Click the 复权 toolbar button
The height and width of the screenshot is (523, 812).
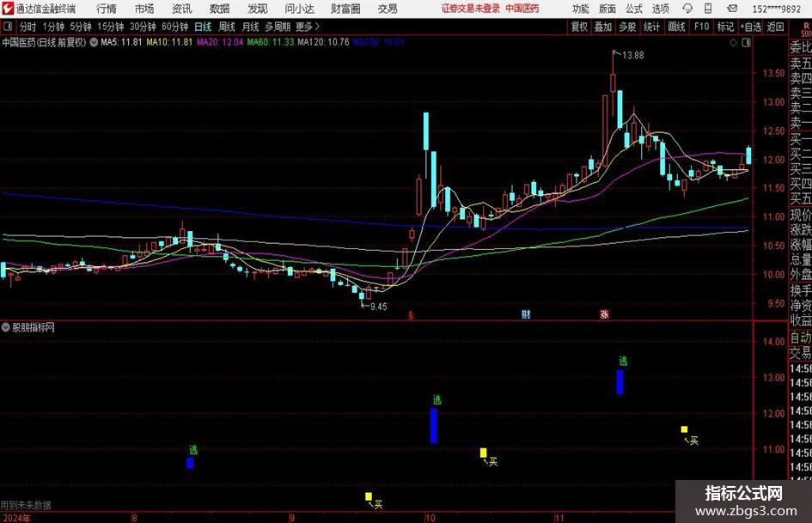tap(579, 27)
